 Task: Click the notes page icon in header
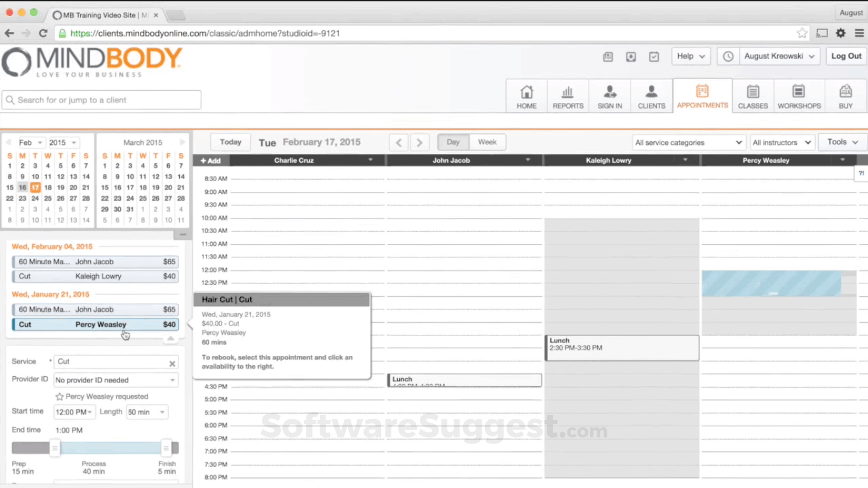tap(608, 57)
